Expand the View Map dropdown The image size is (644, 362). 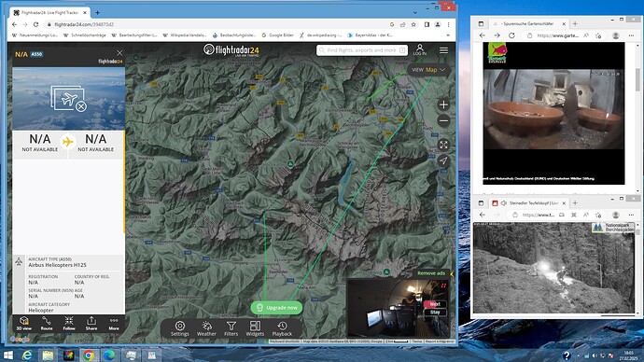pyautogui.click(x=428, y=70)
